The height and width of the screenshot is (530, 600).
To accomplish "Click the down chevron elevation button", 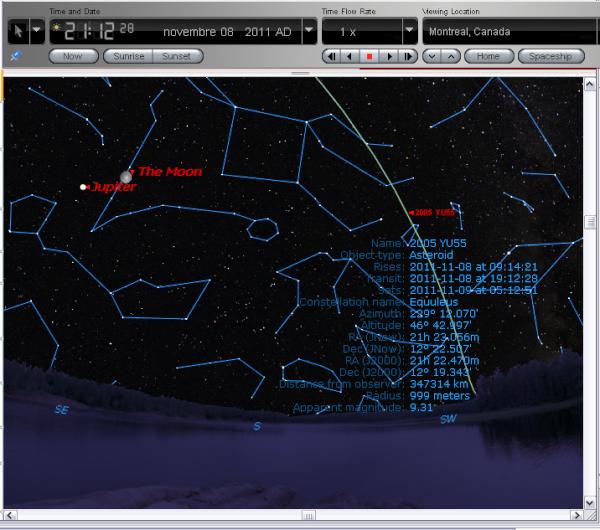I will click(x=432, y=57).
